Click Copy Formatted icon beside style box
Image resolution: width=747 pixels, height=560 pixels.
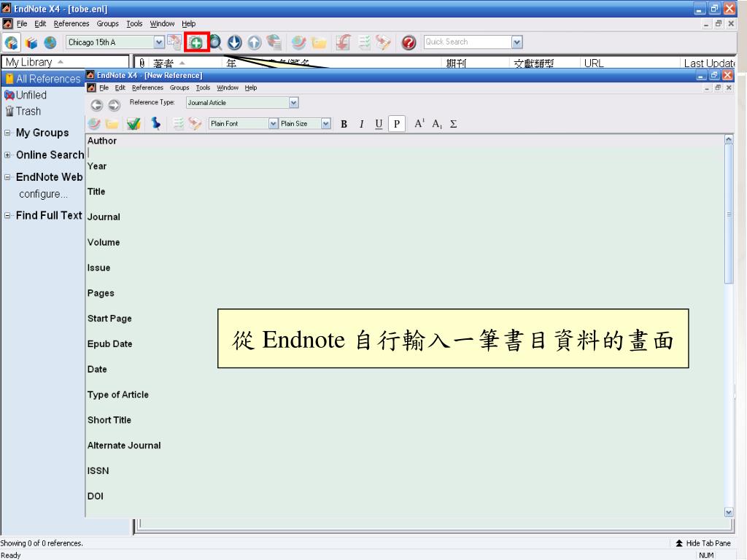click(174, 42)
